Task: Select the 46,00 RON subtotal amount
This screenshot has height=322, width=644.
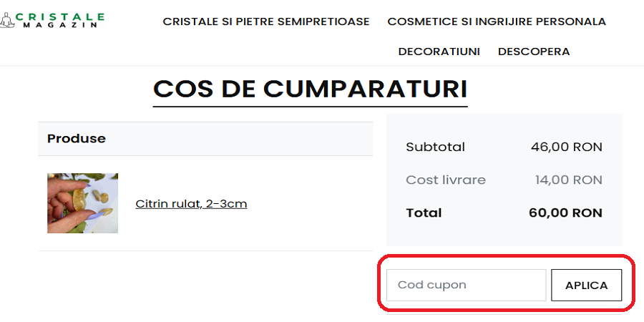Action: 567,147
